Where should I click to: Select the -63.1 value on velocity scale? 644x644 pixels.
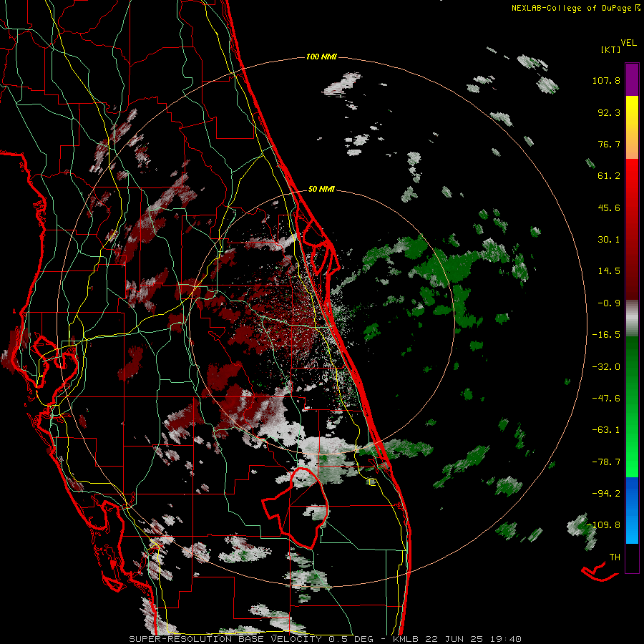(x=606, y=430)
